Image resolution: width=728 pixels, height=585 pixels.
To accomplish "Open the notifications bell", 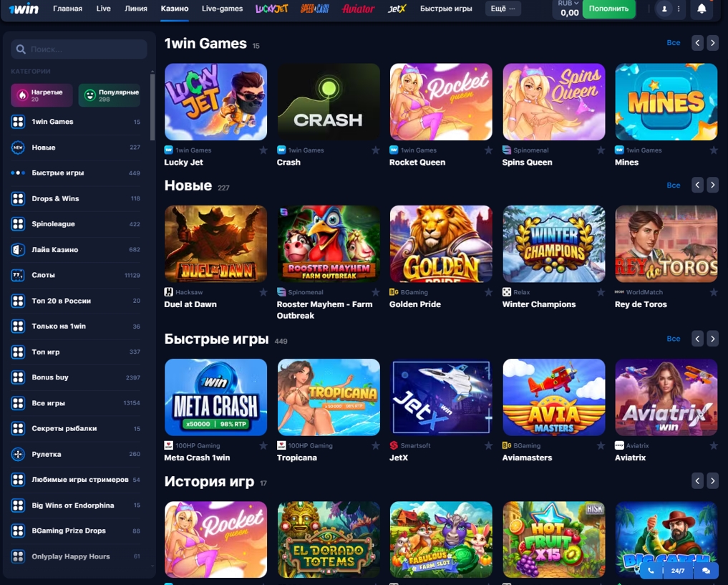I will [702, 9].
